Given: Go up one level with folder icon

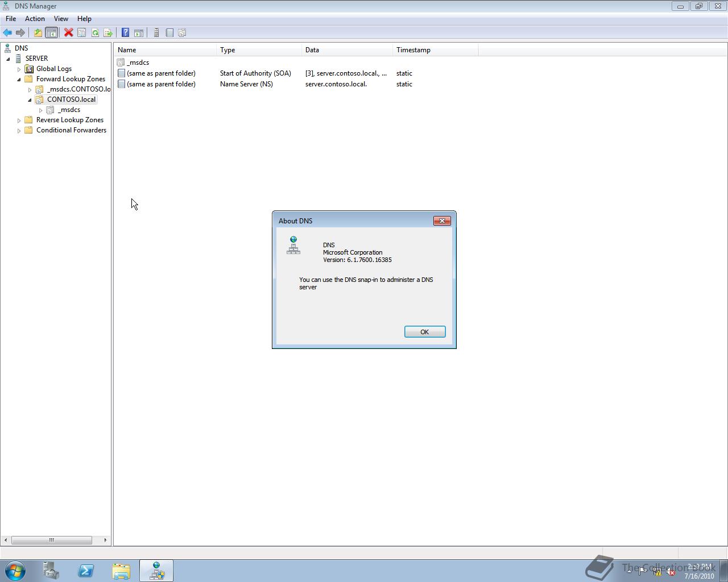Looking at the screenshot, I should [38, 33].
